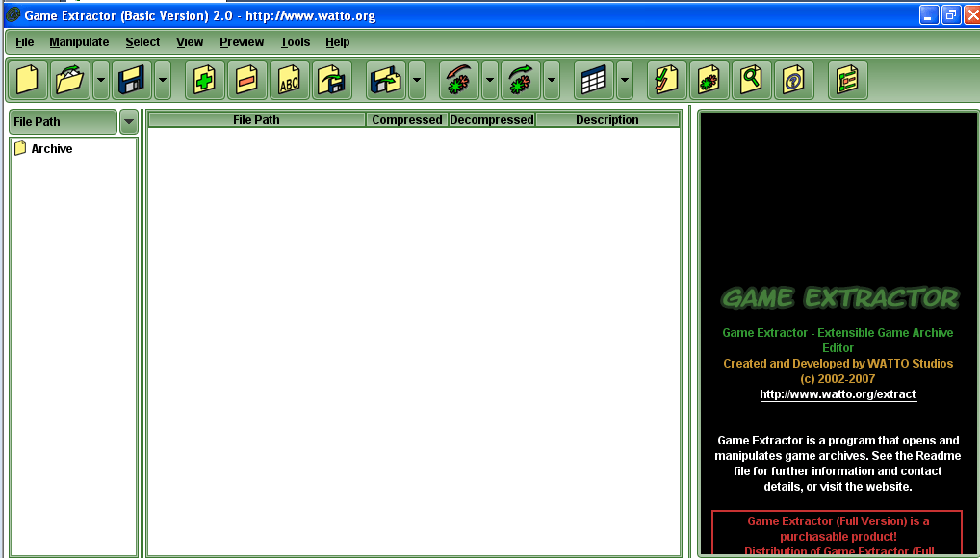
Task: Remove files using the red minus icon
Action: tap(246, 80)
